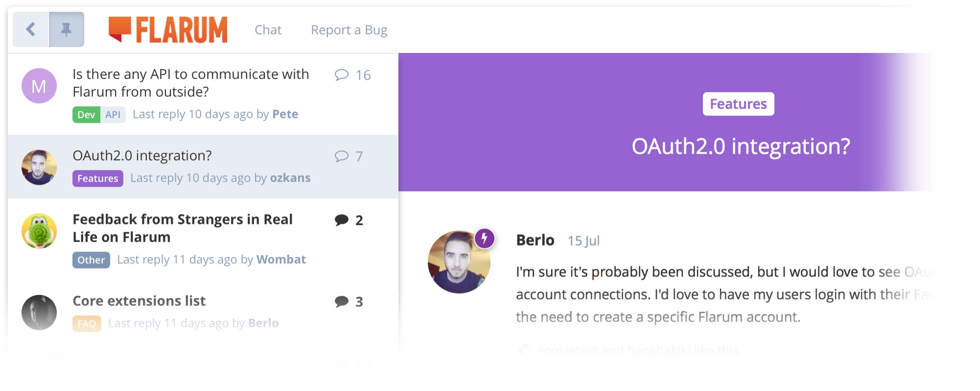Click the lightning badge on Berlo's avatar
980x391 pixels.
tap(484, 239)
